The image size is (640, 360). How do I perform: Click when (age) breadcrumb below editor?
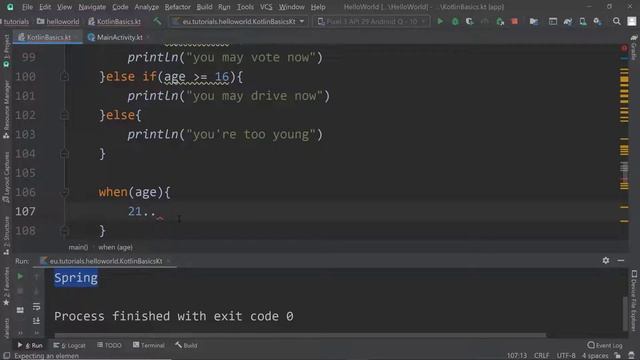pos(115,247)
